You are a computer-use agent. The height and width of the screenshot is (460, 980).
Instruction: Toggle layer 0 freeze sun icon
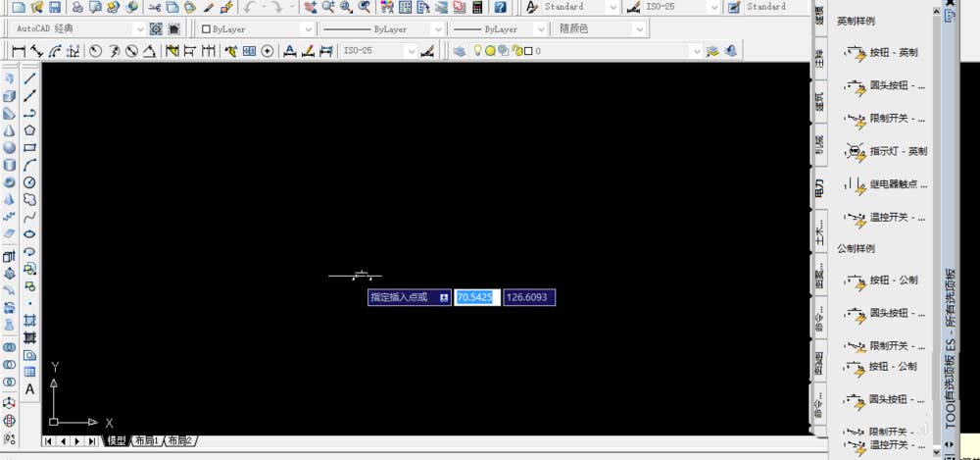[x=490, y=51]
